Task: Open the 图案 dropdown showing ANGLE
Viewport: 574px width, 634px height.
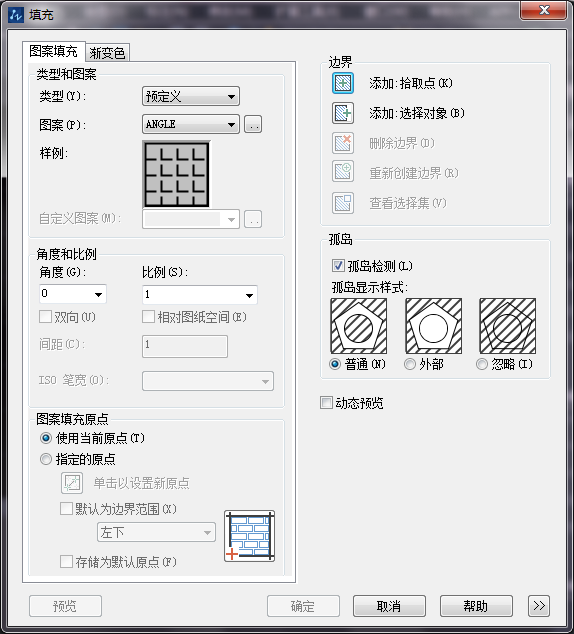Action: (x=191, y=124)
